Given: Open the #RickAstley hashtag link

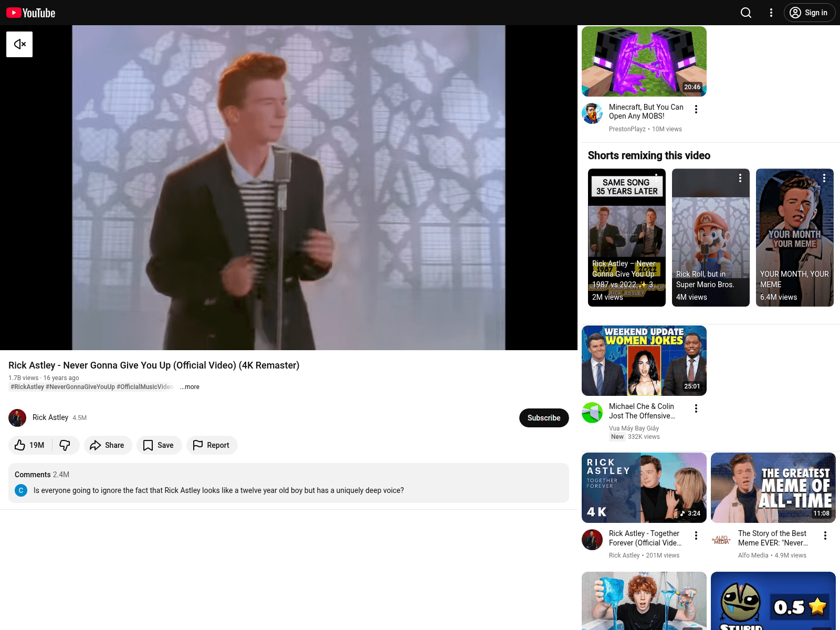Looking at the screenshot, I should point(27,387).
